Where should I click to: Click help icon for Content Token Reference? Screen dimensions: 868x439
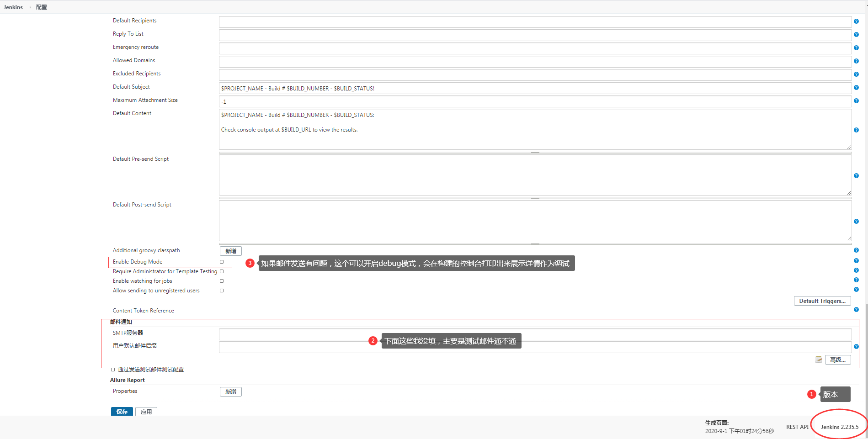856,310
